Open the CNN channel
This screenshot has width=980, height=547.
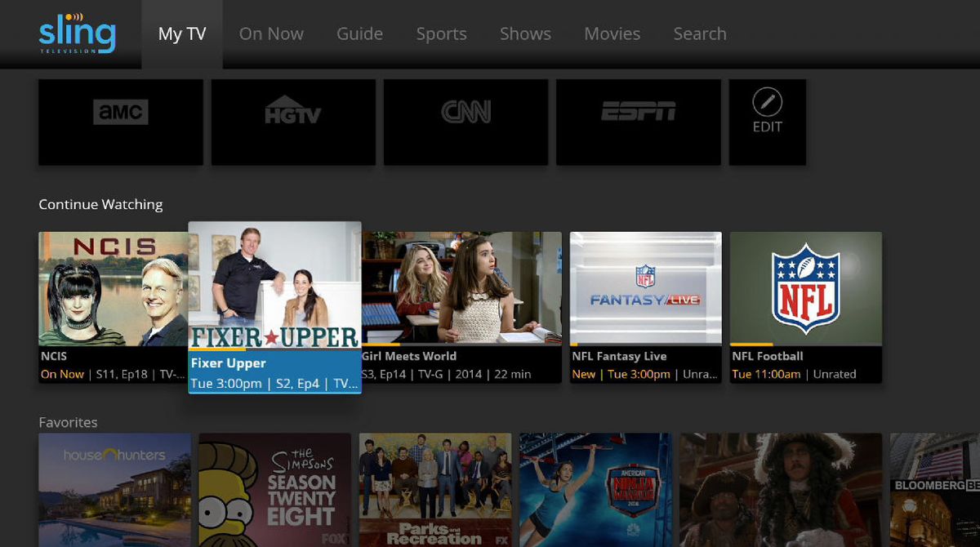(465, 121)
